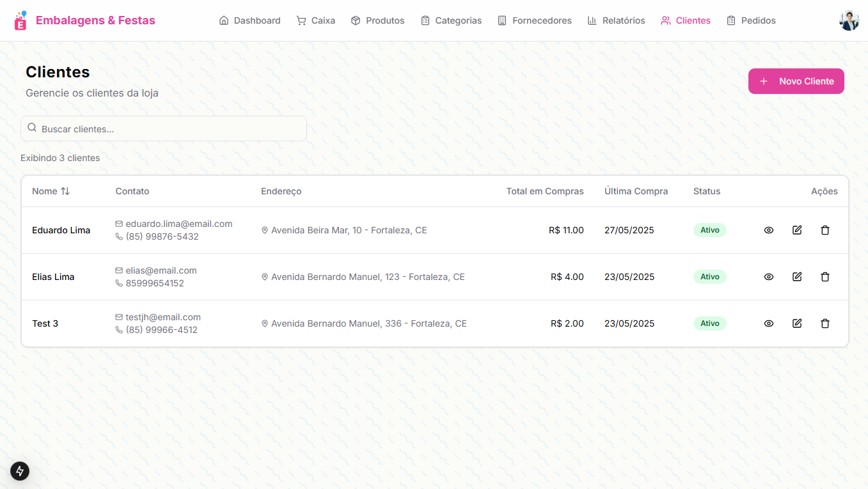Click the Embalagens & Festas logo icon

tap(21, 20)
